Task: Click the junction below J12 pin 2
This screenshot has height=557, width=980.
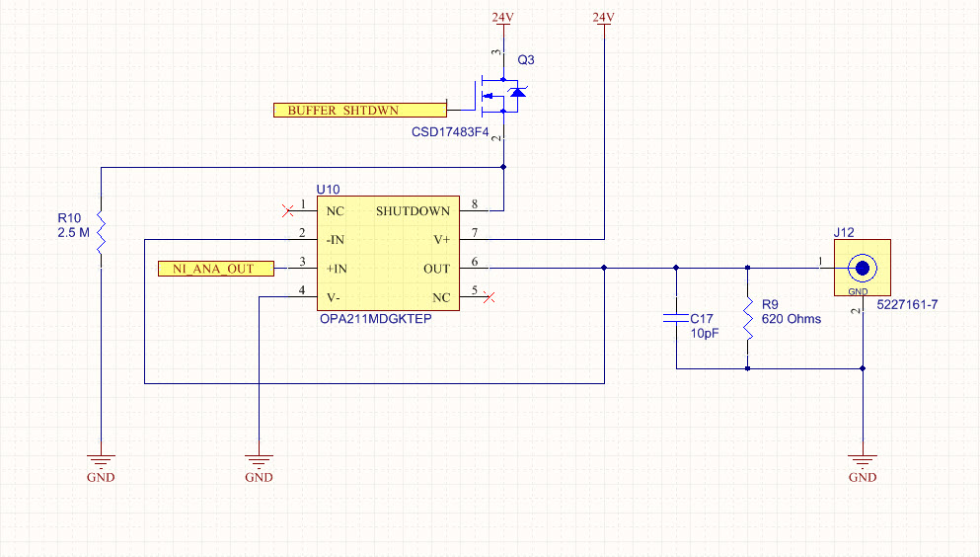Action: point(863,368)
